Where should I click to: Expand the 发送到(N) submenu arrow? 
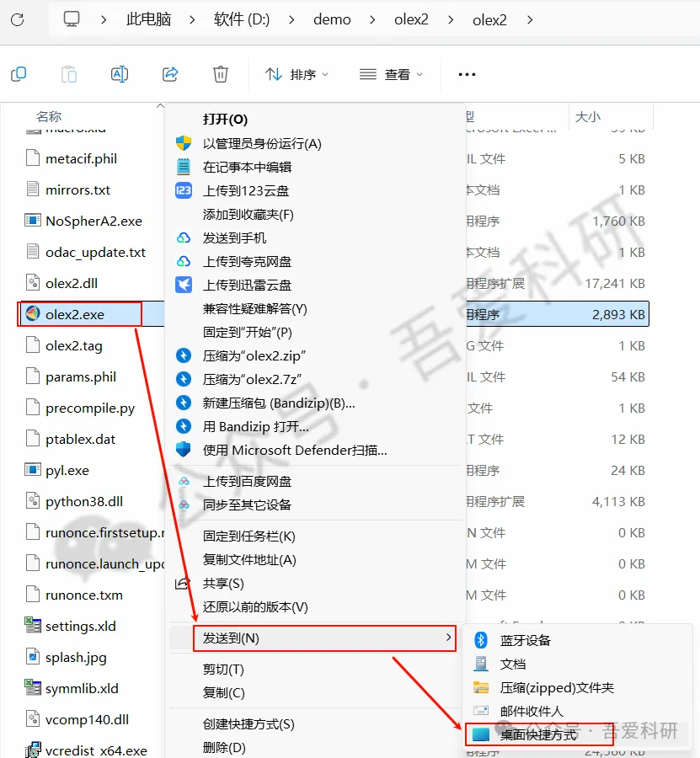click(x=449, y=638)
